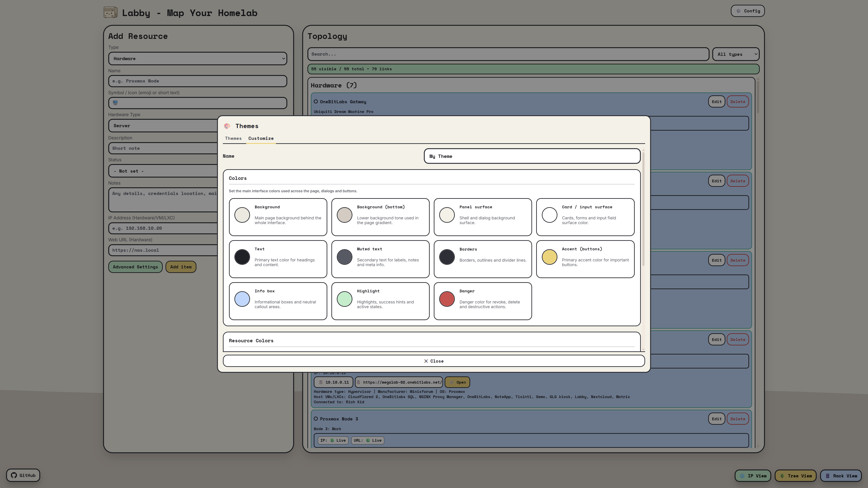The width and height of the screenshot is (868, 488).
Task: Switch to Rack View
Action: coord(841,476)
